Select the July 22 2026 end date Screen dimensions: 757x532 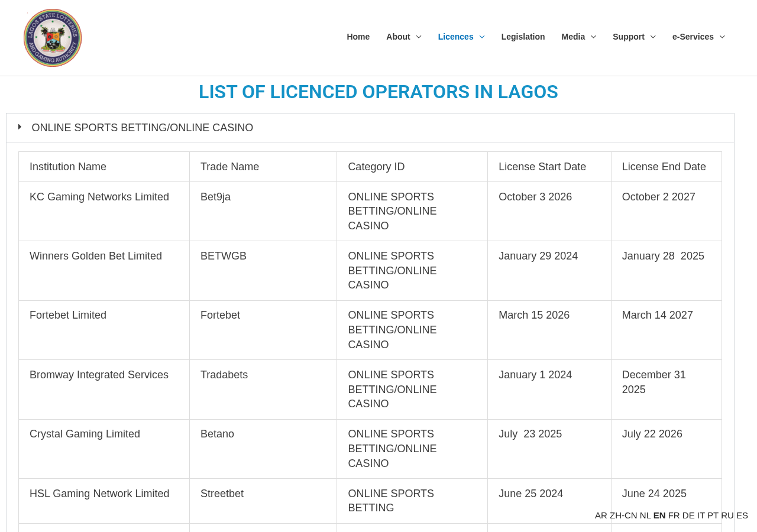[667, 449]
